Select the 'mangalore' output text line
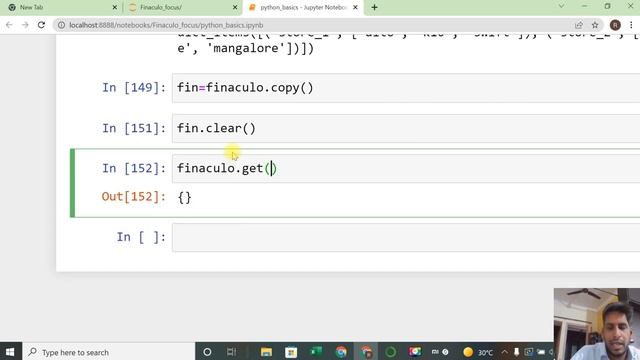 245,48
